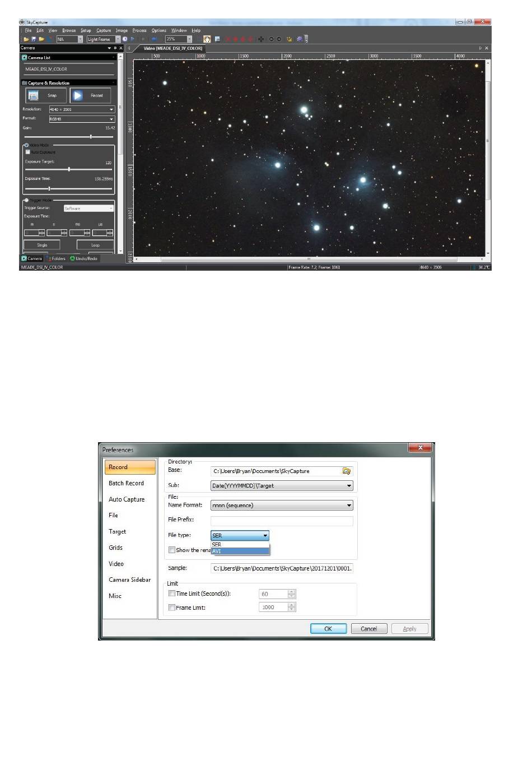532x765 pixels.
Task: Select the Trigger Mode radio button
Action: 26,200
